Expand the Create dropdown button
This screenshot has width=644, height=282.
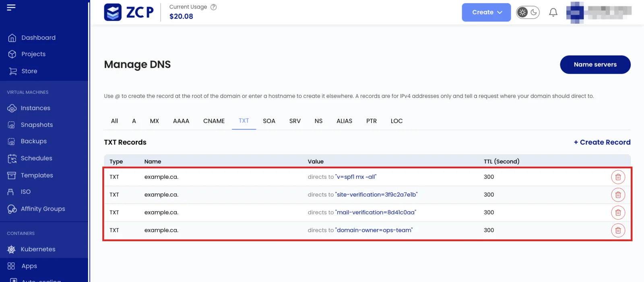486,12
